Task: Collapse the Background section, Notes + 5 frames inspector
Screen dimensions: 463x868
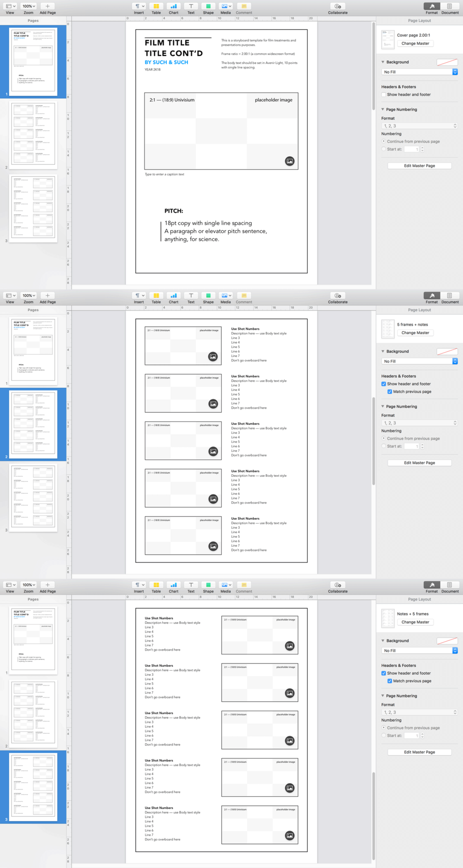Action: 383,641
